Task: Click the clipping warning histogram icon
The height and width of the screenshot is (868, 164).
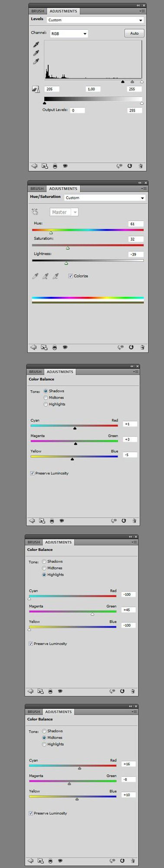Action: pyautogui.click(x=36, y=89)
